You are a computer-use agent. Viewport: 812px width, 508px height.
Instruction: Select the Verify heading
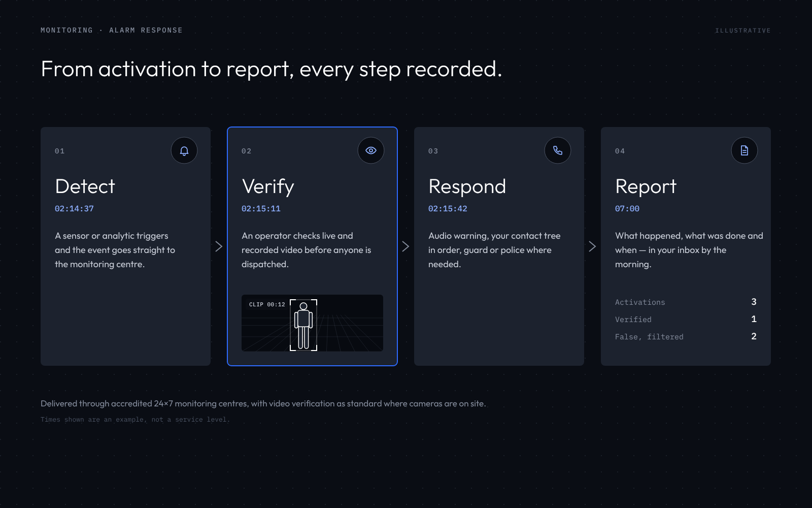coord(268,187)
